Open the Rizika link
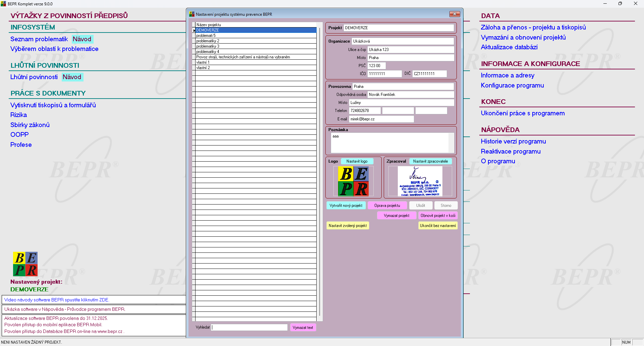The height and width of the screenshot is (346, 644). (x=18, y=115)
